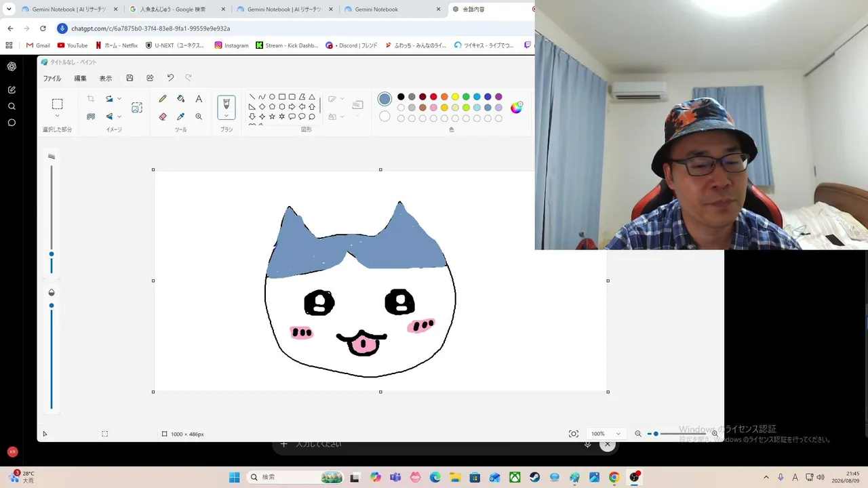
Task: Open the Windows Start menu
Action: pyautogui.click(x=234, y=477)
